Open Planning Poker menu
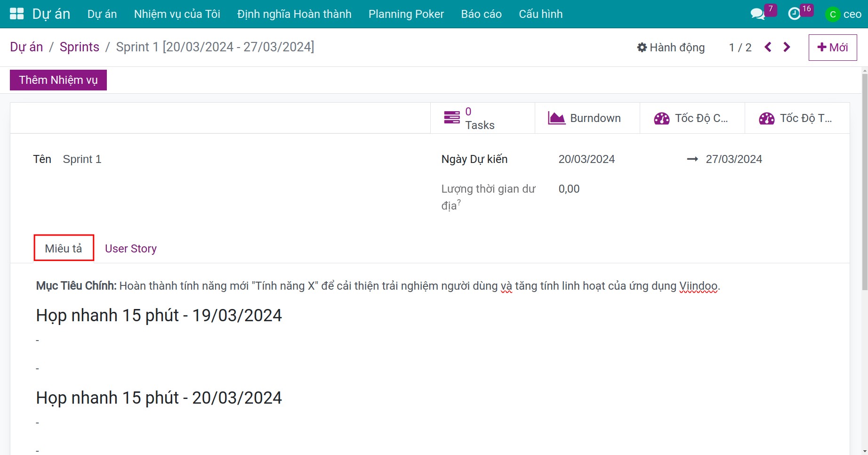 [406, 14]
